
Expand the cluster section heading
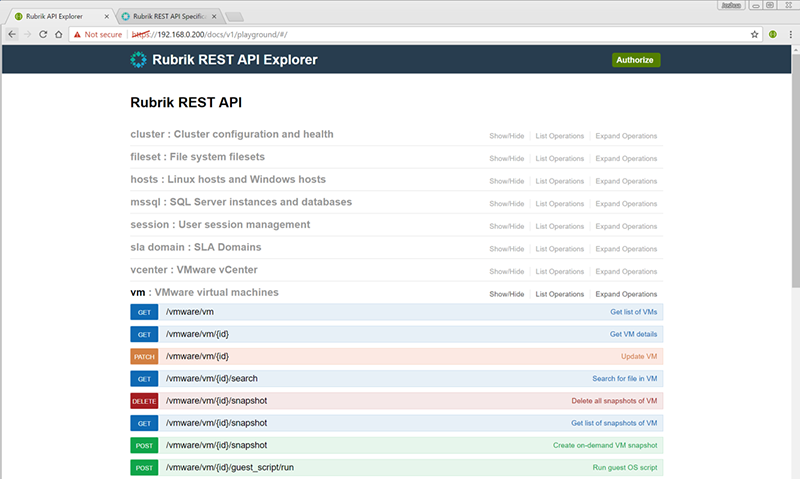pos(232,134)
